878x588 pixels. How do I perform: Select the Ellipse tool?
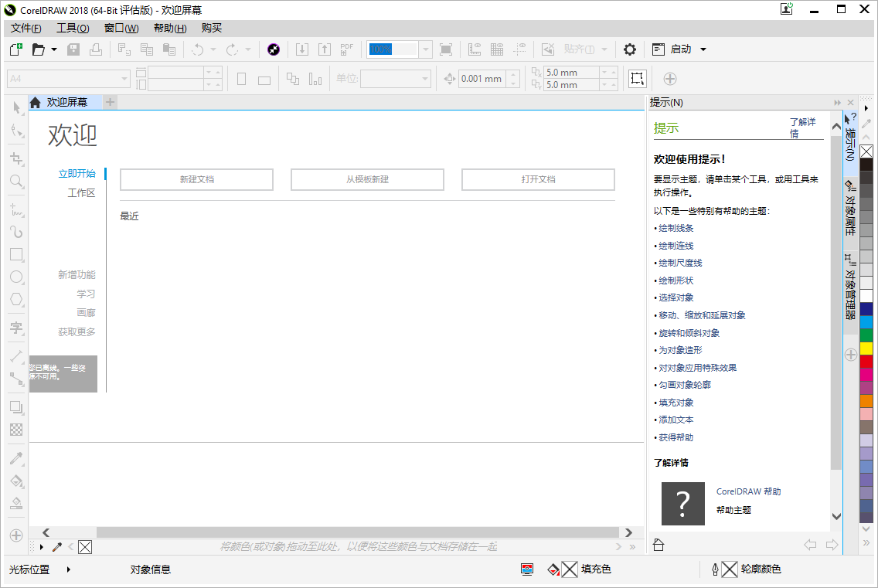17,277
